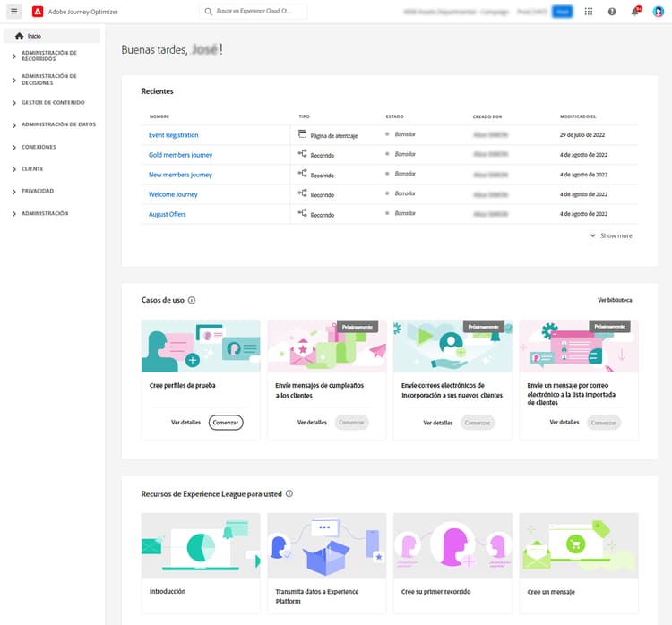The height and width of the screenshot is (625, 672).
Task: Expand Show more recent items
Action: click(x=611, y=235)
